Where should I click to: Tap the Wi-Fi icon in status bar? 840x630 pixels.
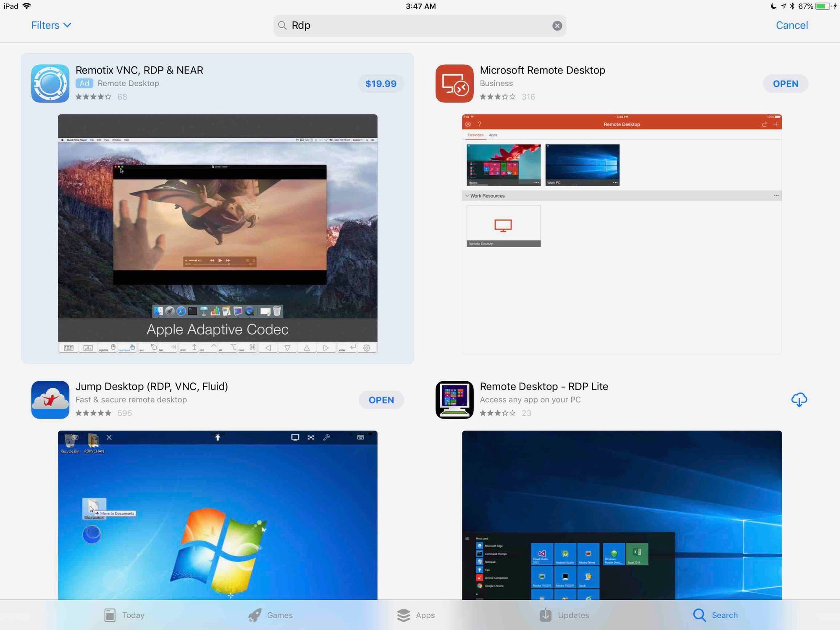pyautogui.click(x=26, y=6)
